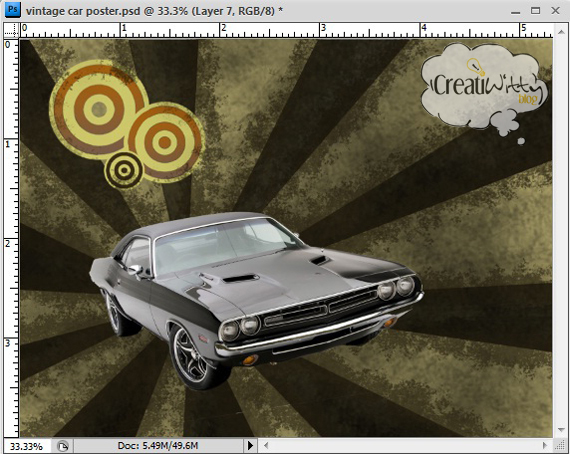This screenshot has width=570, height=454.
Task: Click the horizontal scrollbar right arrow
Action: (544, 446)
